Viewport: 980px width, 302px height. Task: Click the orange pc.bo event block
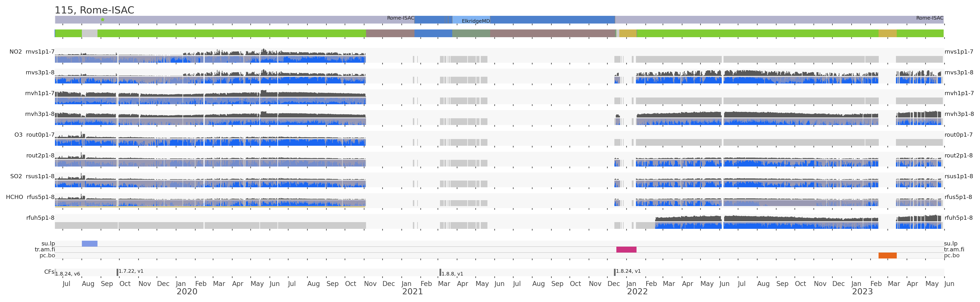(x=887, y=256)
